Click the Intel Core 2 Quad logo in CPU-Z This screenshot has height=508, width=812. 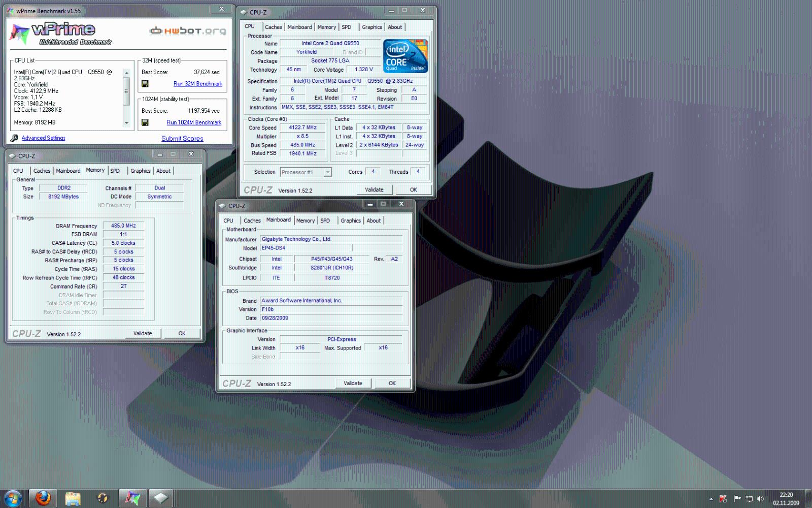405,56
